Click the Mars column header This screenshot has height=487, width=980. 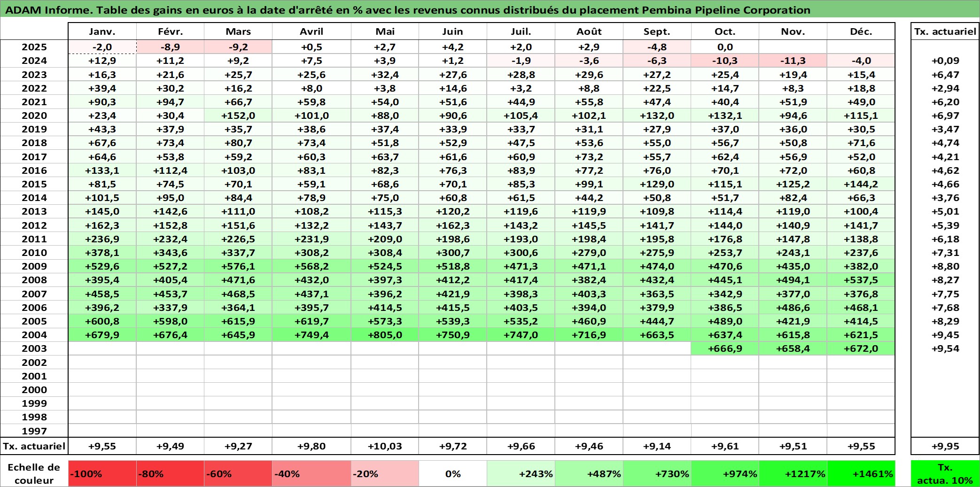238,31
